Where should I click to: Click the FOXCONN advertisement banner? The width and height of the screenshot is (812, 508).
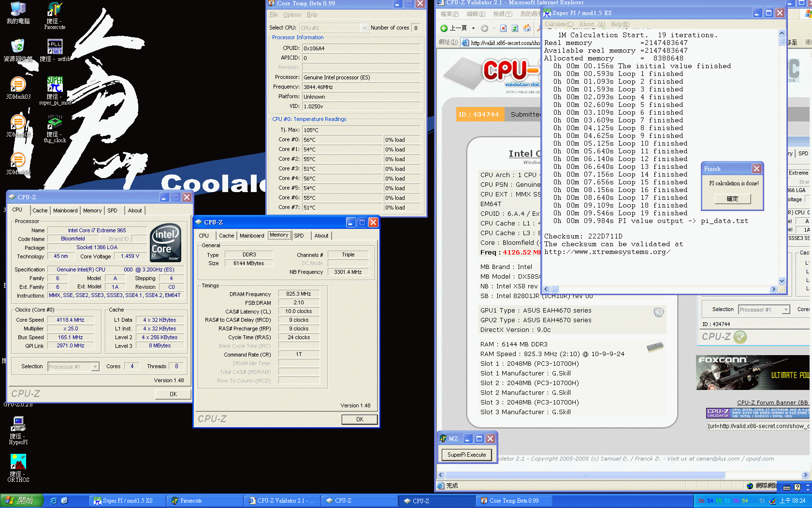click(753, 373)
